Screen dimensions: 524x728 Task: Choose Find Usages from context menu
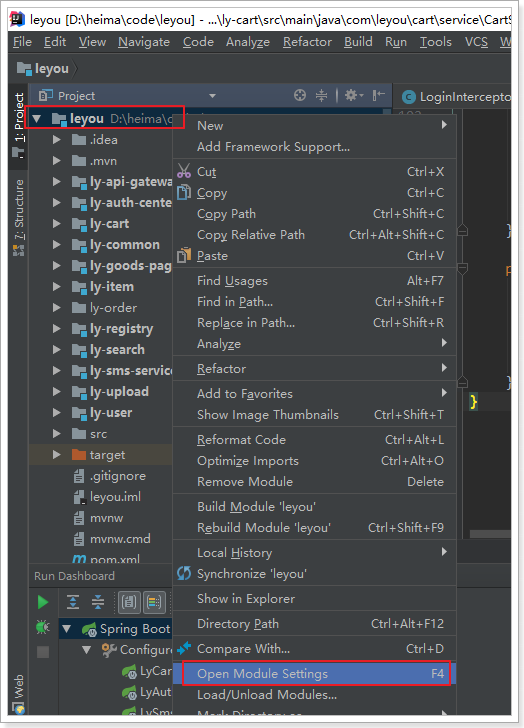click(315, 280)
